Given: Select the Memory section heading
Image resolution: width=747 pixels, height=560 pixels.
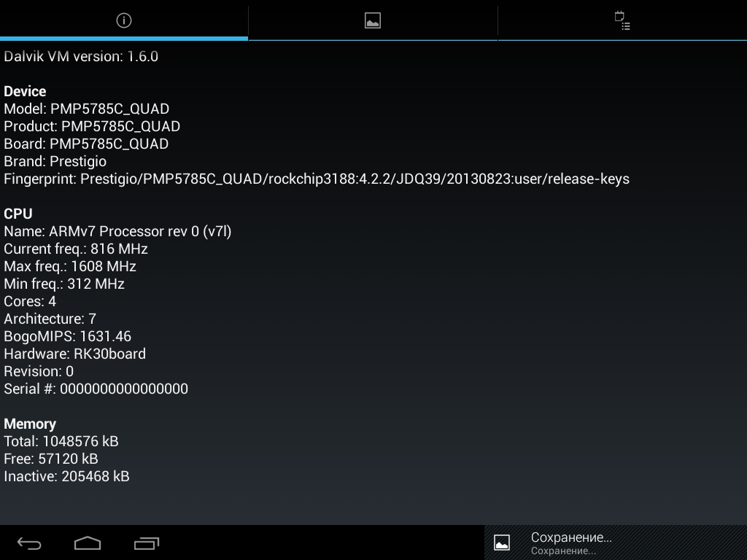Looking at the screenshot, I should 30,424.
